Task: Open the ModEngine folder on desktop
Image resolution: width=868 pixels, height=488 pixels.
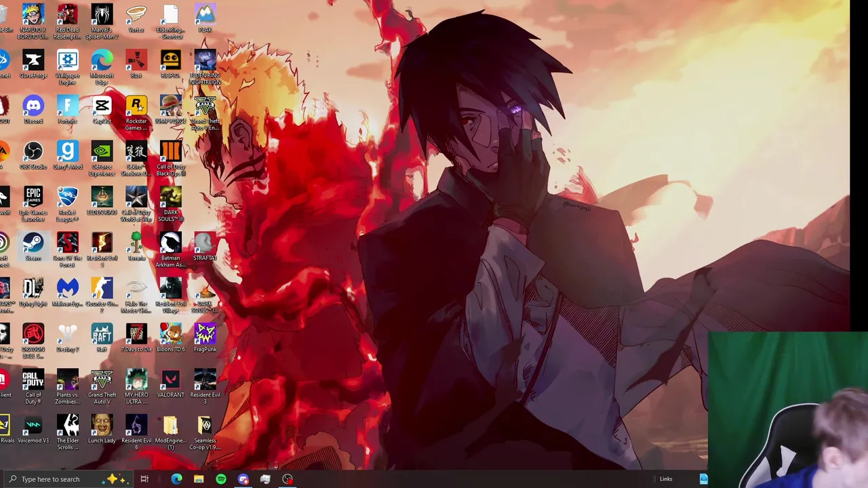Action: [170, 432]
